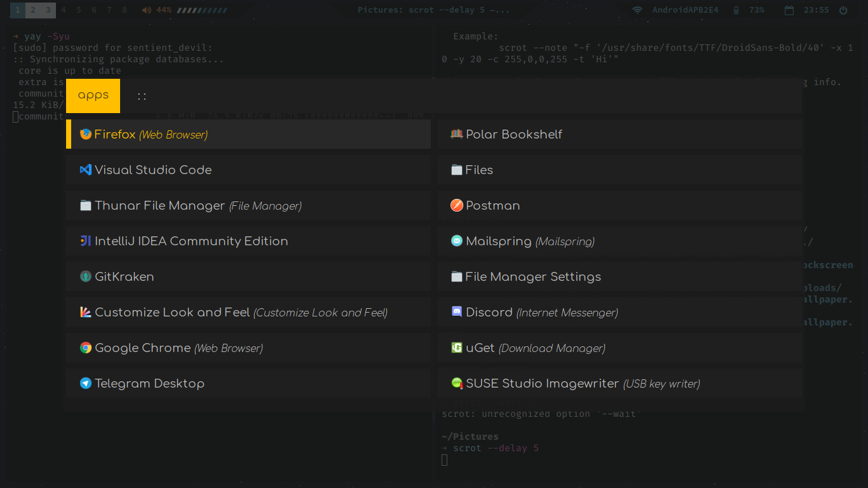Click the Customize Look and Feel icon
This screenshot has height=488, width=868.
pyautogui.click(x=86, y=312)
